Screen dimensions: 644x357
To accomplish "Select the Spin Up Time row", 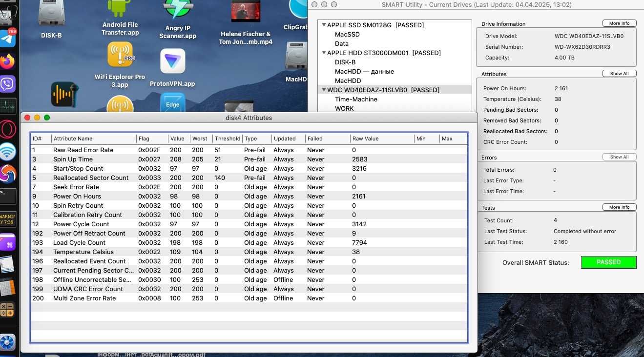I will (249, 159).
